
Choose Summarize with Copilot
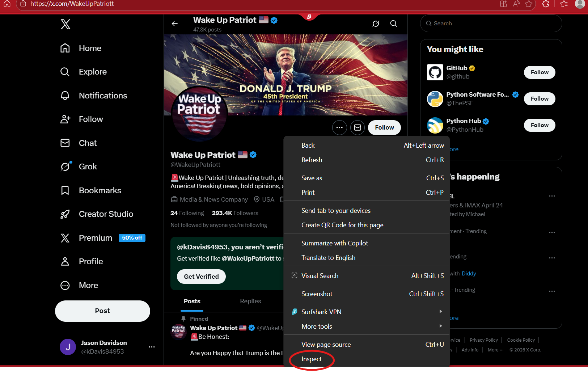(367, 243)
